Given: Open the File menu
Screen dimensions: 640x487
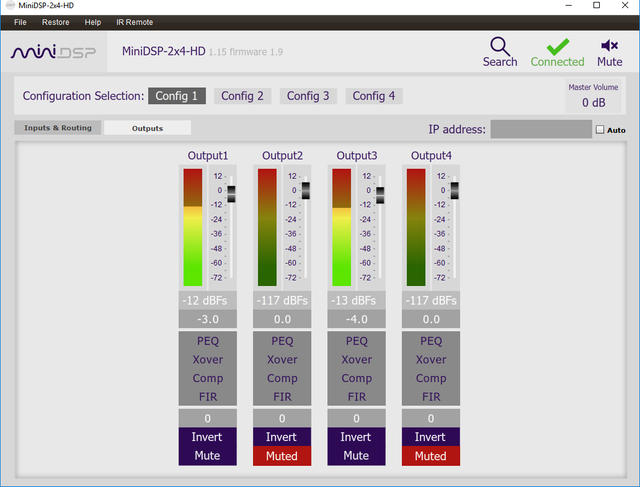Looking at the screenshot, I should click(x=20, y=22).
